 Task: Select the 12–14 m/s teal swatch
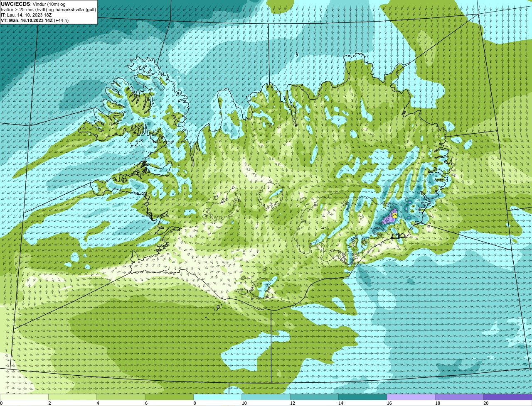click(314, 397)
